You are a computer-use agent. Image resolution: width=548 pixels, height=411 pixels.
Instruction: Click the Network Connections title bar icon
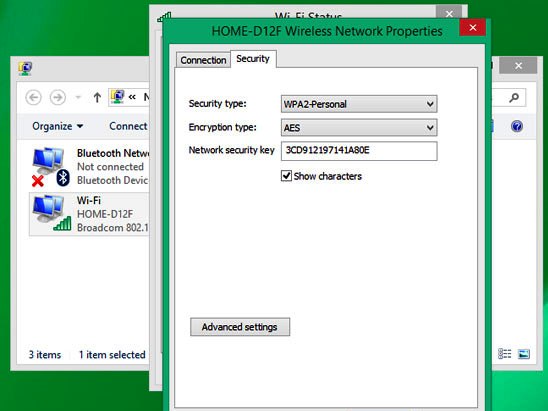25,68
